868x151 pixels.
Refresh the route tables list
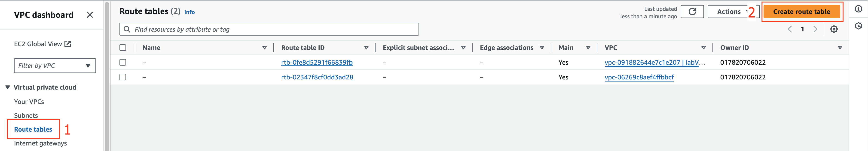click(x=692, y=12)
